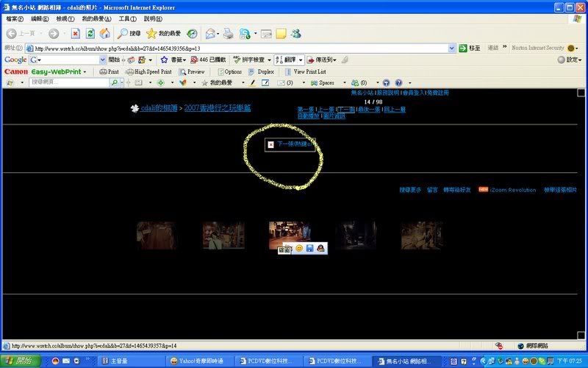Viewport: 588px width, 368px height.
Task: Open the 說明(H) menu
Action: click(153, 18)
